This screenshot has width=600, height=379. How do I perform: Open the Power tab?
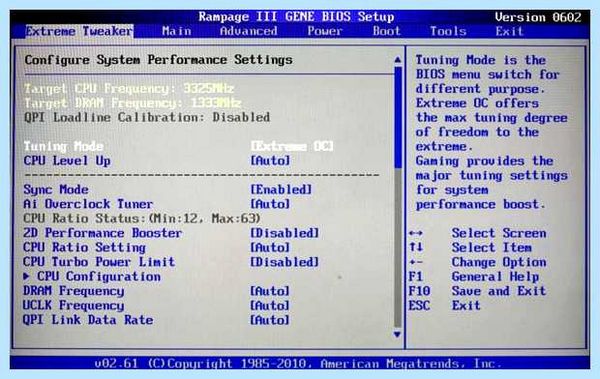pos(324,31)
